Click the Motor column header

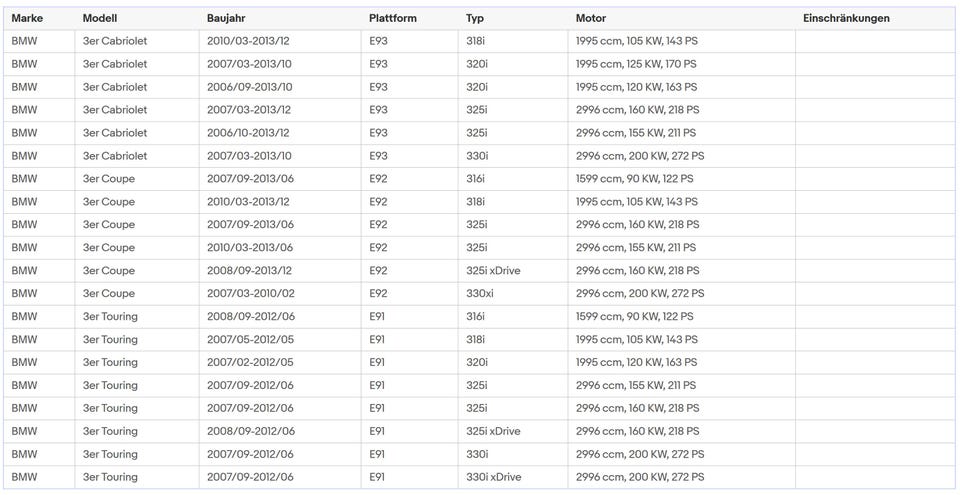681,18
